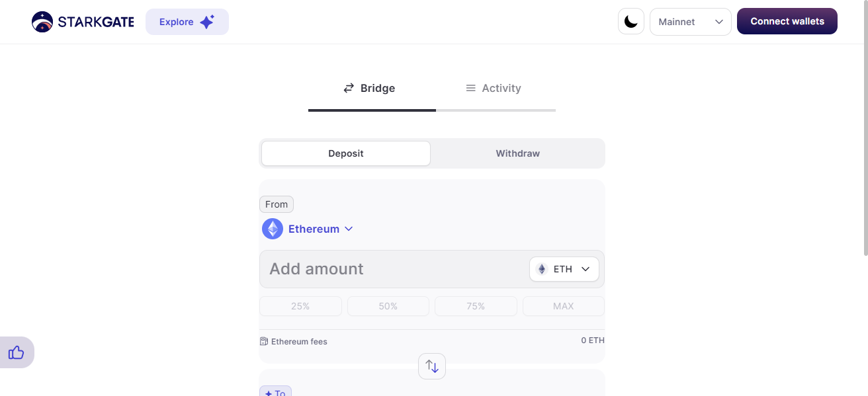
Task: Click the Add amount input field
Action: coord(394,269)
